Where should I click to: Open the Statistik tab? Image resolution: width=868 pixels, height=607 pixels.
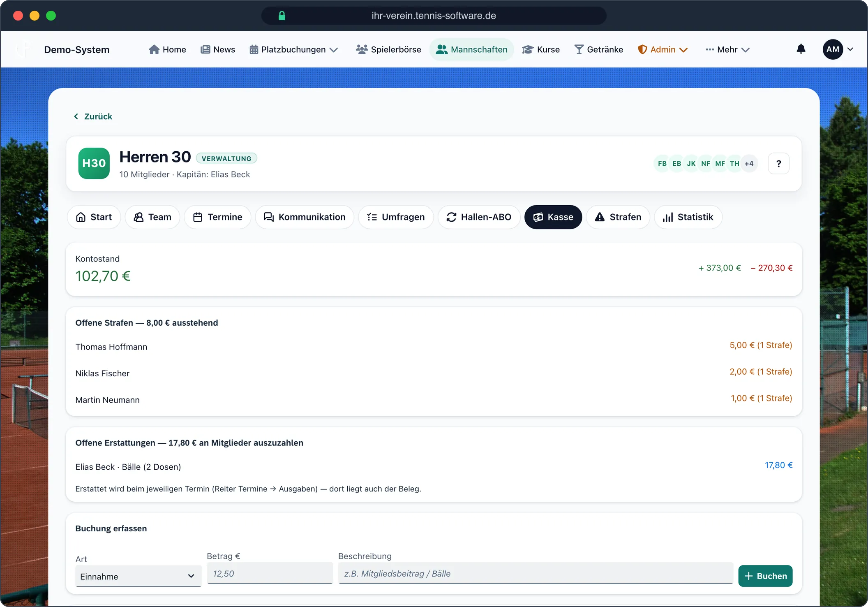coord(688,217)
